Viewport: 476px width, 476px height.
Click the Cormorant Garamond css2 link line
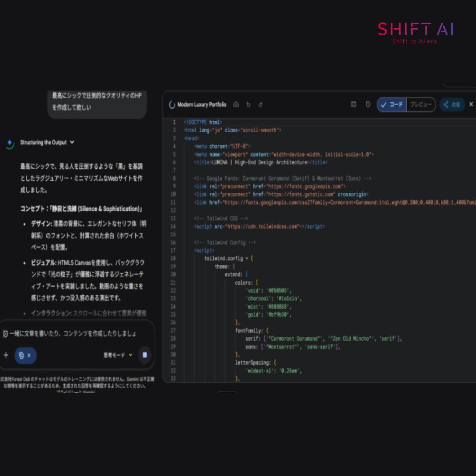point(335,202)
